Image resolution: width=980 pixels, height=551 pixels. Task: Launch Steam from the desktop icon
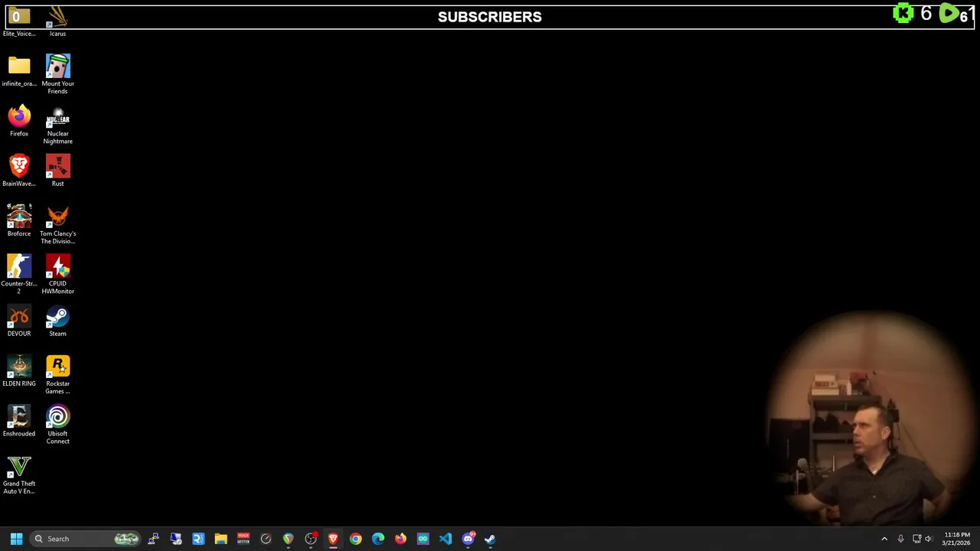[x=57, y=321]
